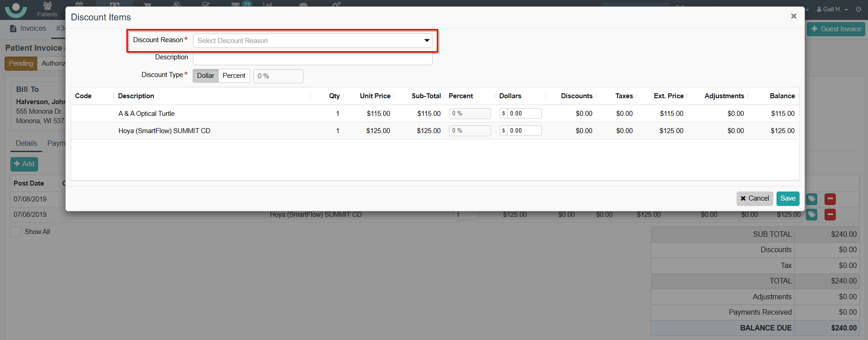Click the Guest Invoice button

click(x=836, y=29)
